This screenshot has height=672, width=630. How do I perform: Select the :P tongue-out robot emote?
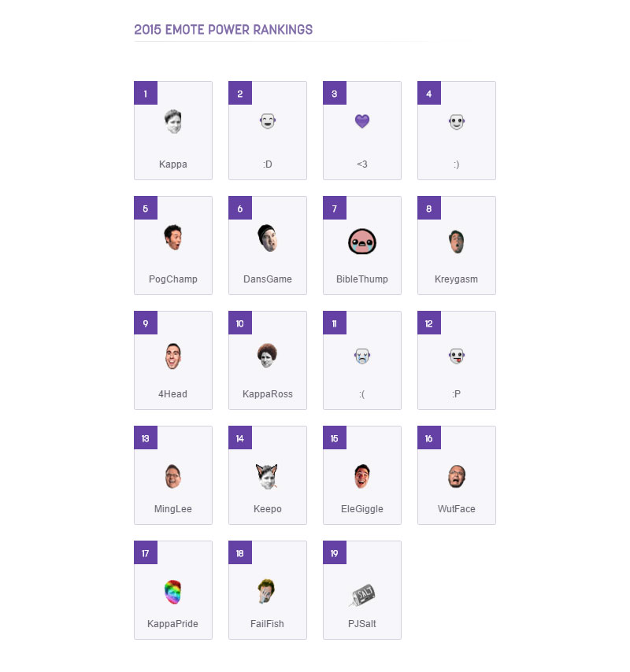[x=457, y=356]
